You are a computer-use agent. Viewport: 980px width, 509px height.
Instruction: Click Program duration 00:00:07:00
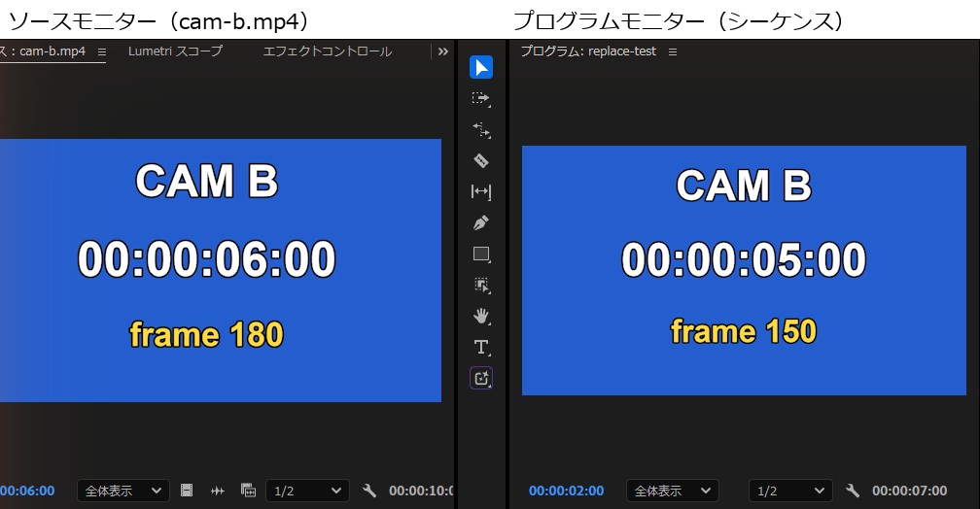909,491
